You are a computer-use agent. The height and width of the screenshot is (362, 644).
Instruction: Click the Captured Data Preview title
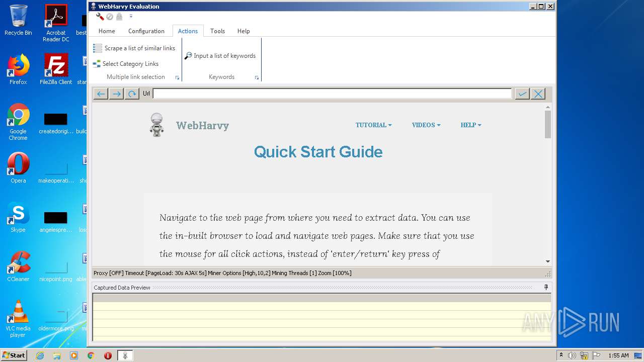(122, 288)
